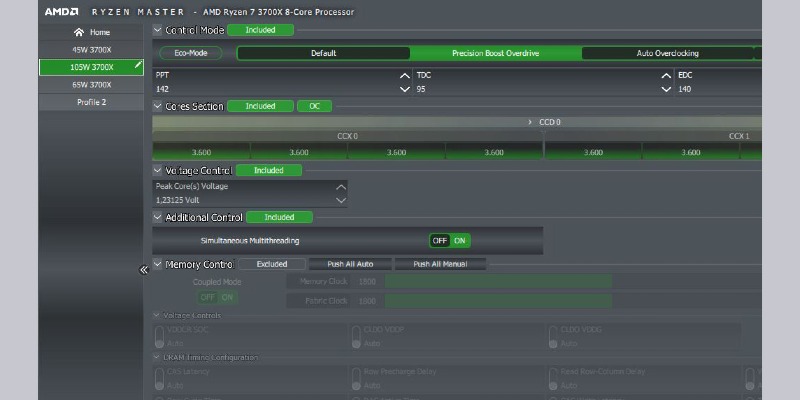Collapse the Control Mode section

point(158,30)
